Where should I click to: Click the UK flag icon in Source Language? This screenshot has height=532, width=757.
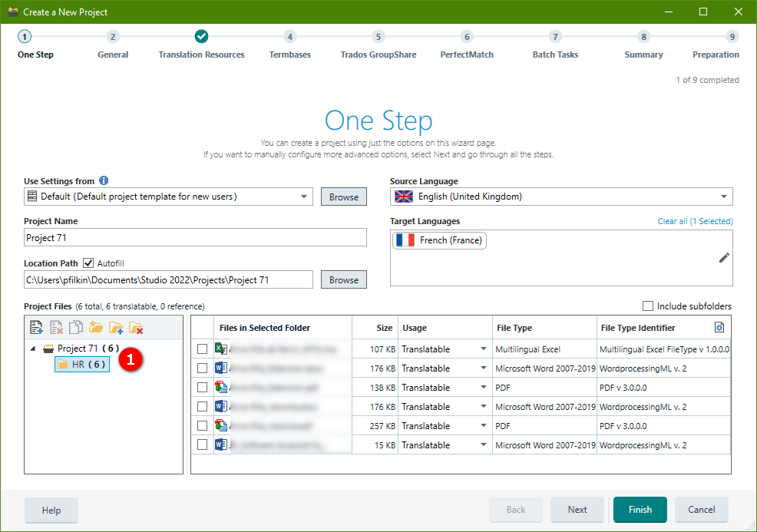pyautogui.click(x=404, y=197)
